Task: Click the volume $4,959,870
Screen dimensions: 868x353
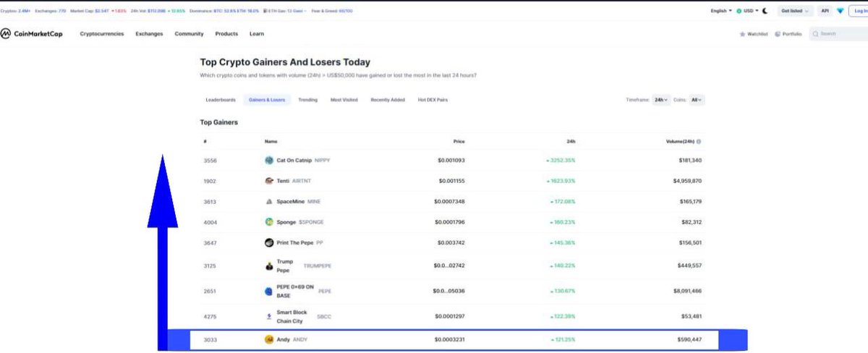Action: tap(686, 181)
